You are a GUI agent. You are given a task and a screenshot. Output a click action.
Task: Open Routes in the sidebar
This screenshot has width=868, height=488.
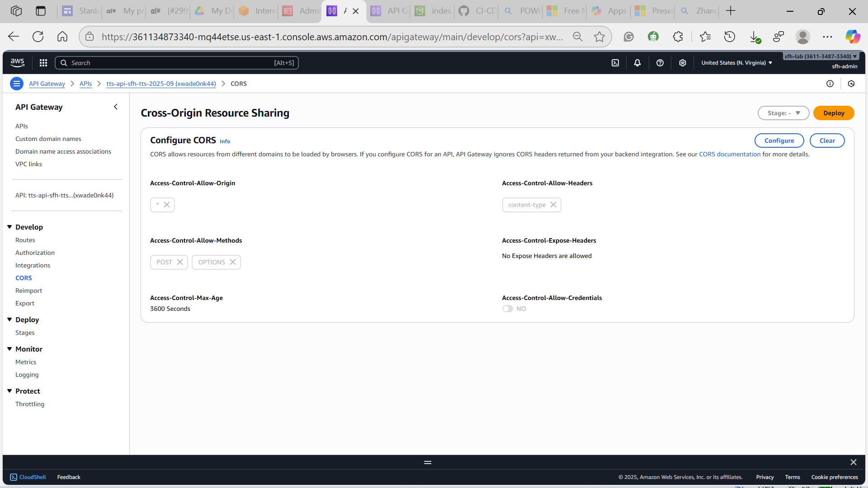25,240
